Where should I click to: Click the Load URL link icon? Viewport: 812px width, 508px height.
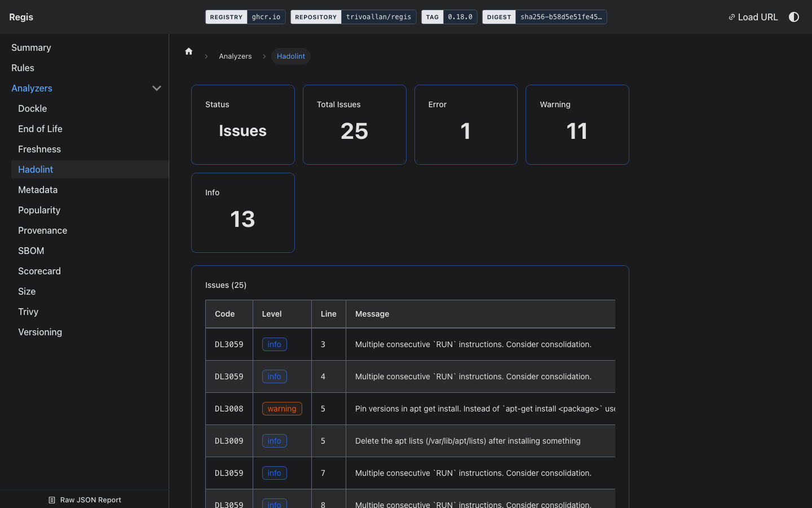[x=732, y=17]
